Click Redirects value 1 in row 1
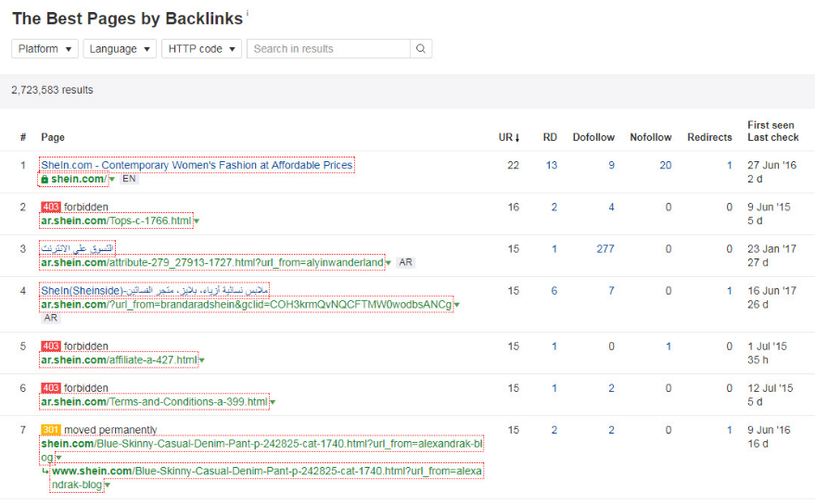The image size is (815, 504). (730, 165)
